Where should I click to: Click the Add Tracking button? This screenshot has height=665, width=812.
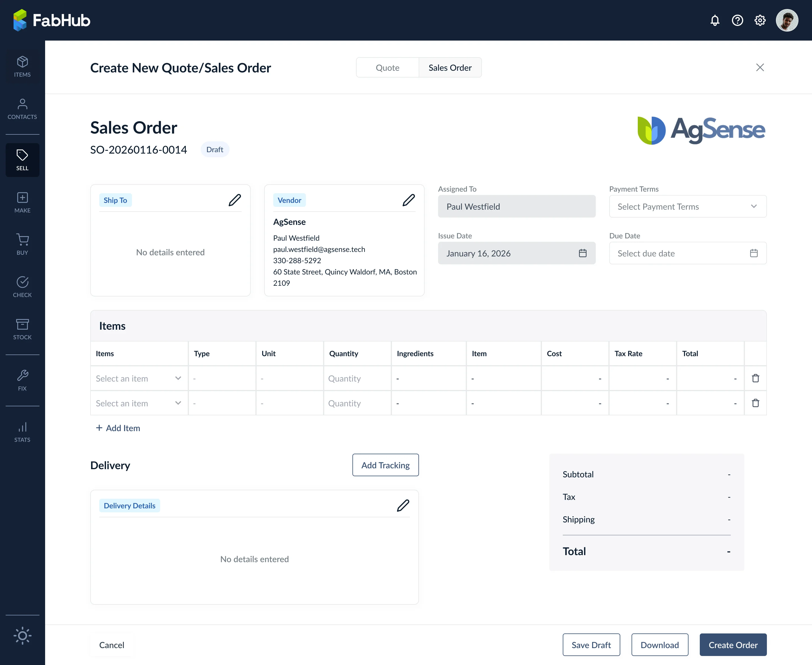click(385, 465)
